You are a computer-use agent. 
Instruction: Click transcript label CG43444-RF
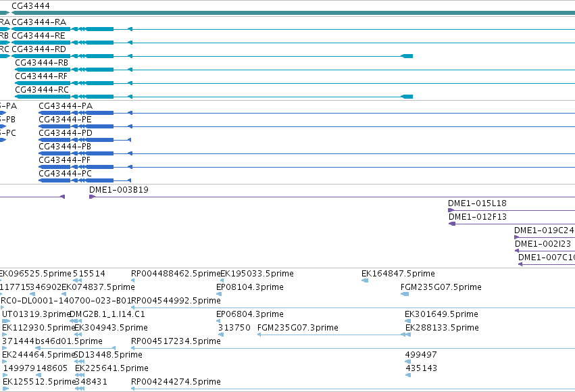[41, 76]
